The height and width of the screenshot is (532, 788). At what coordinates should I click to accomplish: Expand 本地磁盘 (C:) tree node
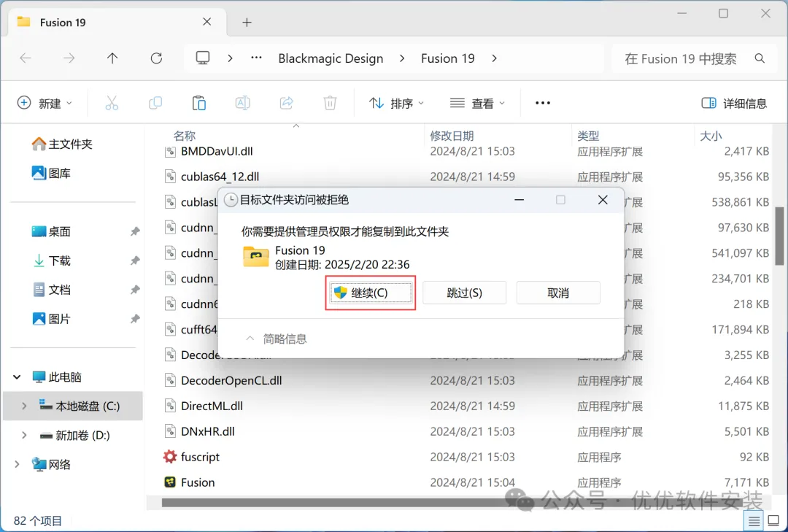point(23,406)
